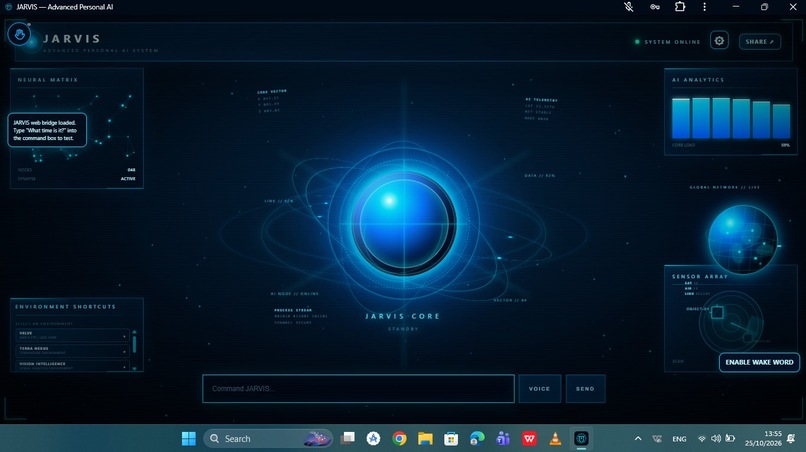Image resolution: width=806 pixels, height=452 pixels.
Task: Click the central JARVIS core orb
Action: pos(404,224)
